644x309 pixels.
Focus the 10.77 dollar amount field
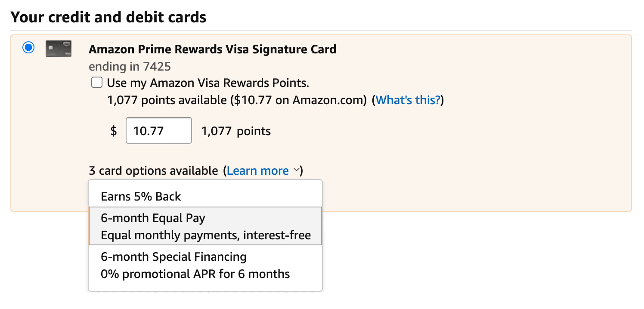[158, 130]
